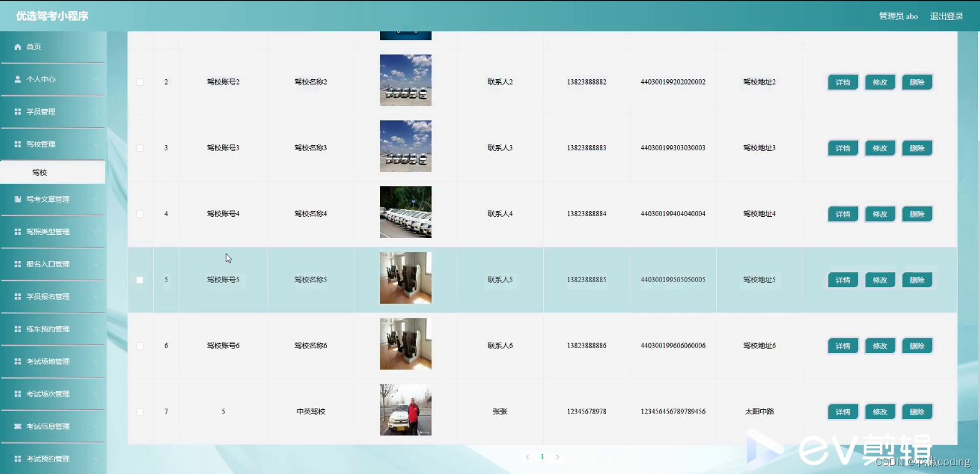The width and height of the screenshot is (980, 474).
Task: Open the thumbnail image of 驾校名称4
Action: click(x=406, y=212)
